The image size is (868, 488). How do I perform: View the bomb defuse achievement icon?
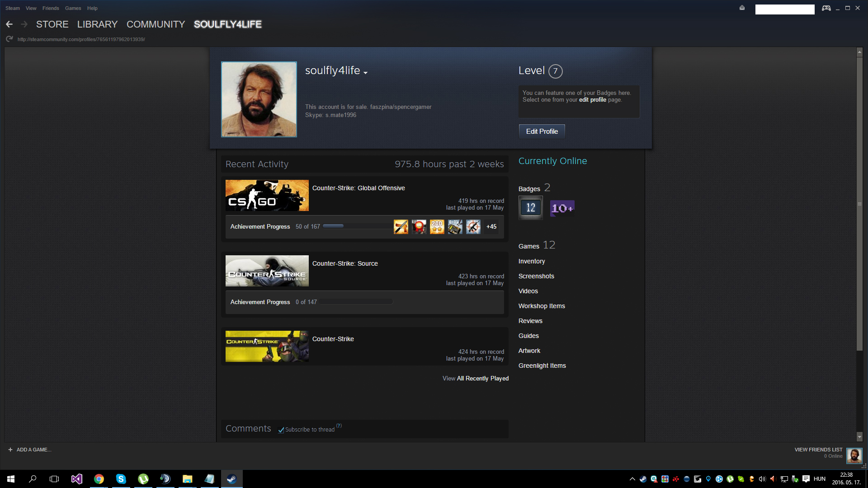(x=455, y=227)
